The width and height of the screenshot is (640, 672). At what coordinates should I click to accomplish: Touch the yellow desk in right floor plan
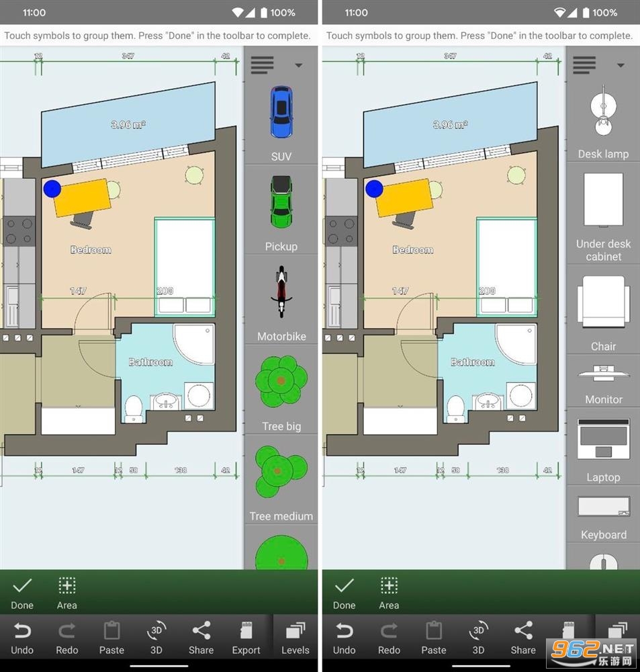[x=404, y=198]
